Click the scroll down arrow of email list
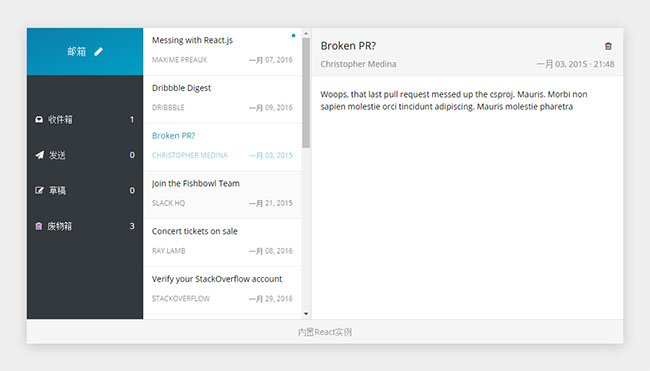Viewport: 650px width, 371px height. pos(306,314)
